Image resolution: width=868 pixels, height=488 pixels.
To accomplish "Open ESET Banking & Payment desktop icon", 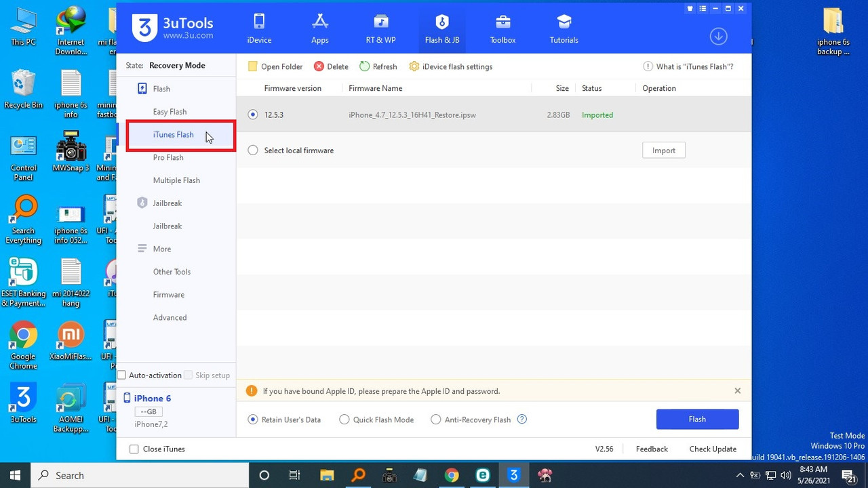I will [x=24, y=283].
